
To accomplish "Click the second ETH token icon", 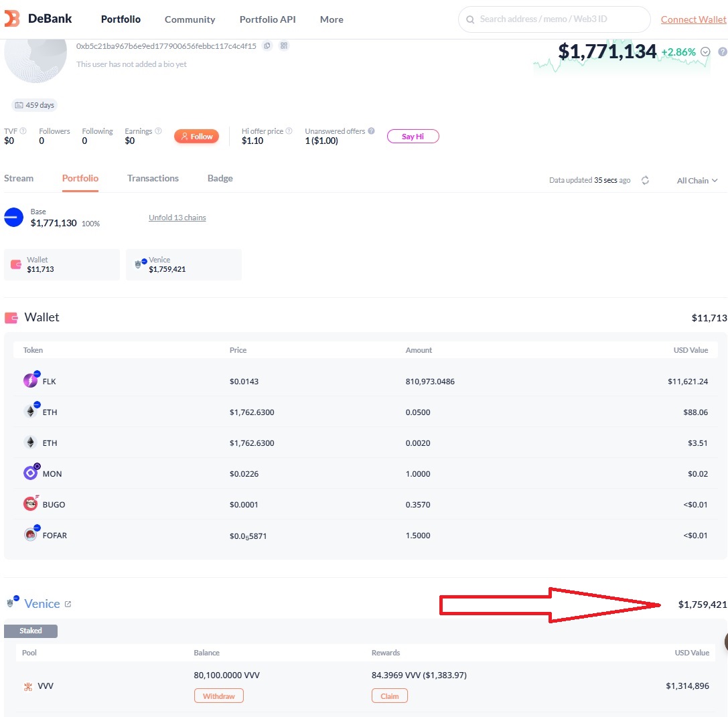I will click(x=31, y=443).
